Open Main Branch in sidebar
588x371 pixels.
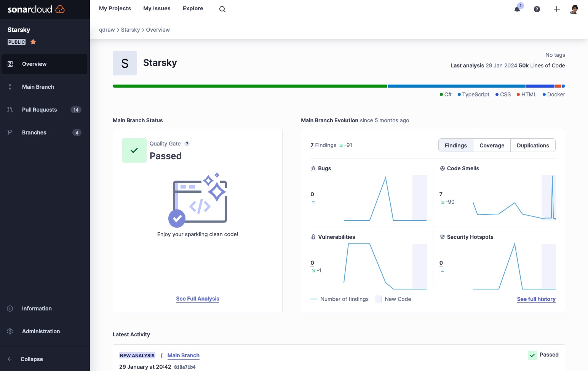tap(44, 87)
